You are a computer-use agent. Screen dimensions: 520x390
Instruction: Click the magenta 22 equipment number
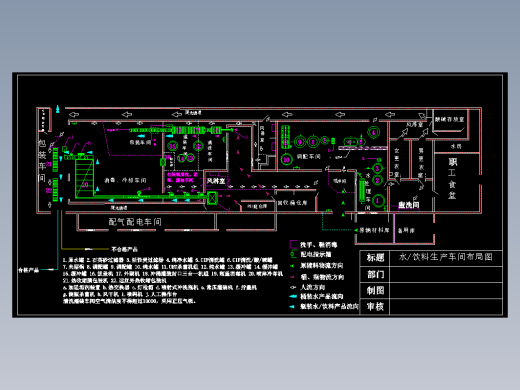[49, 190]
